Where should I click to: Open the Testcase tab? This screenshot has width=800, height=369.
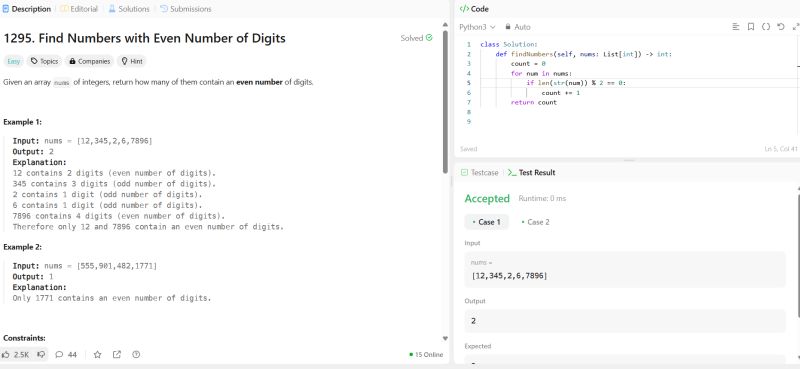(480, 173)
